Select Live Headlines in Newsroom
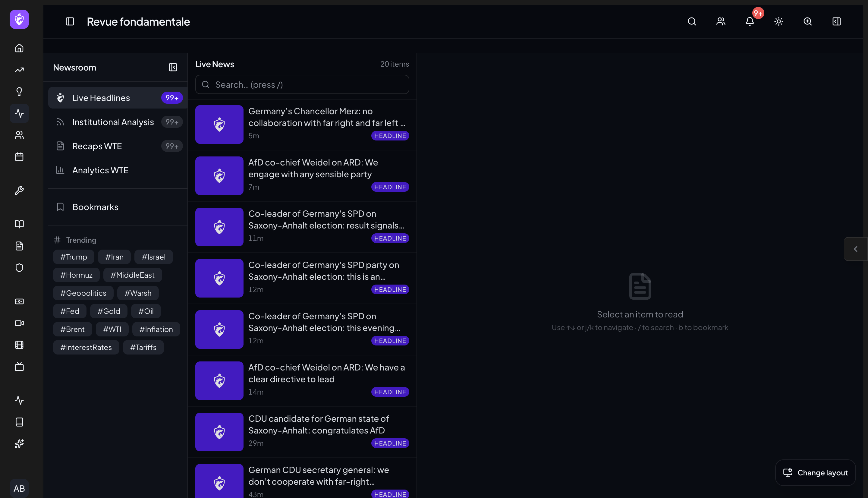 click(x=118, y=98)
